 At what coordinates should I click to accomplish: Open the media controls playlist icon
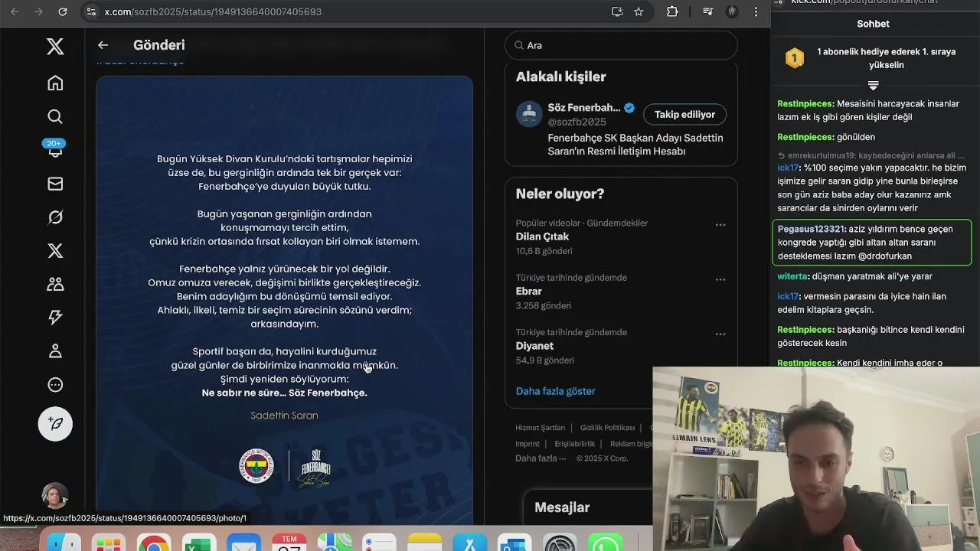708,11
